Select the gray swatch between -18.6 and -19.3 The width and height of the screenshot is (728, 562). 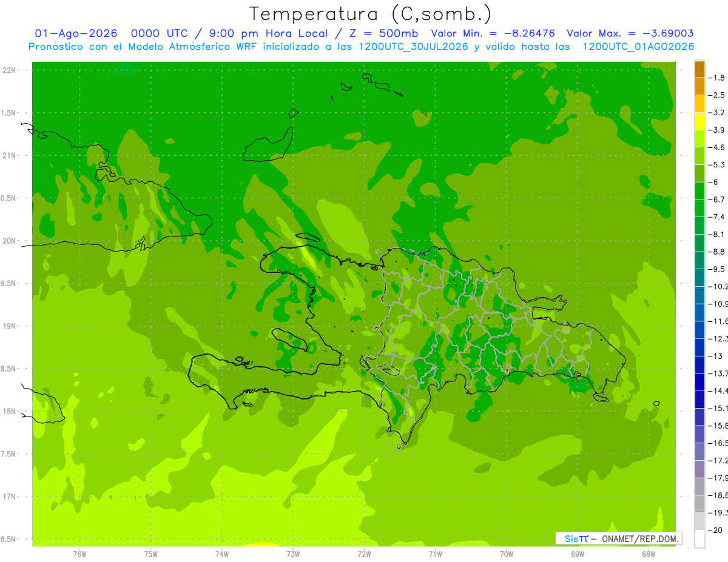coord(699,504)
